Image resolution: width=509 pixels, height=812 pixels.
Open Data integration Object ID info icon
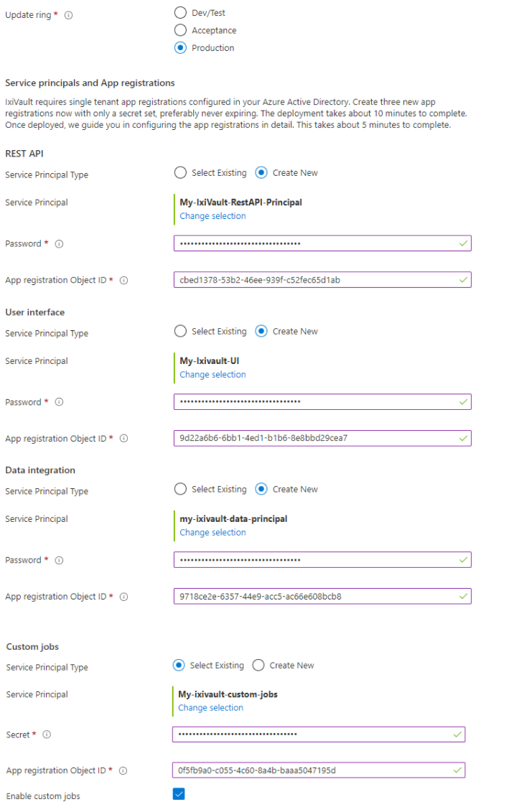[x=123, y=596]
